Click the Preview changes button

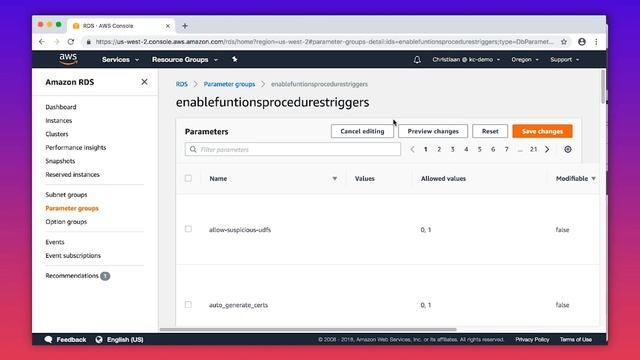click(433, 131)
